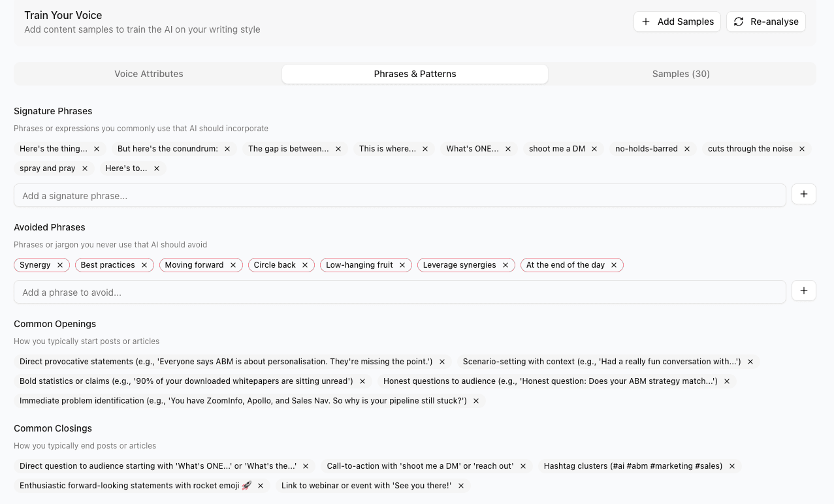Remove the "cuts through the noise" phrase chip

pyautogui.click(x=801, y=148)
